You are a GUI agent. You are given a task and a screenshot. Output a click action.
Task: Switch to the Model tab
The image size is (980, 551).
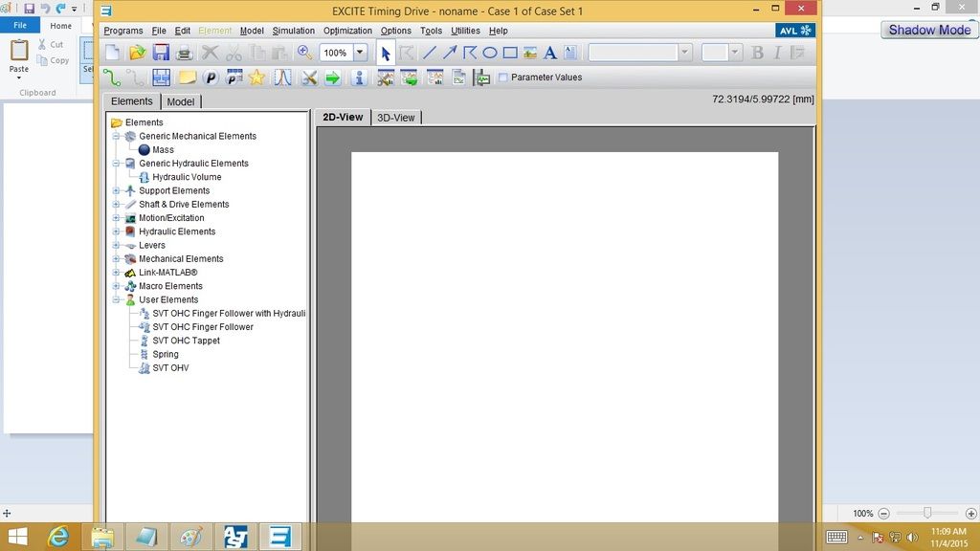point(180,101)
